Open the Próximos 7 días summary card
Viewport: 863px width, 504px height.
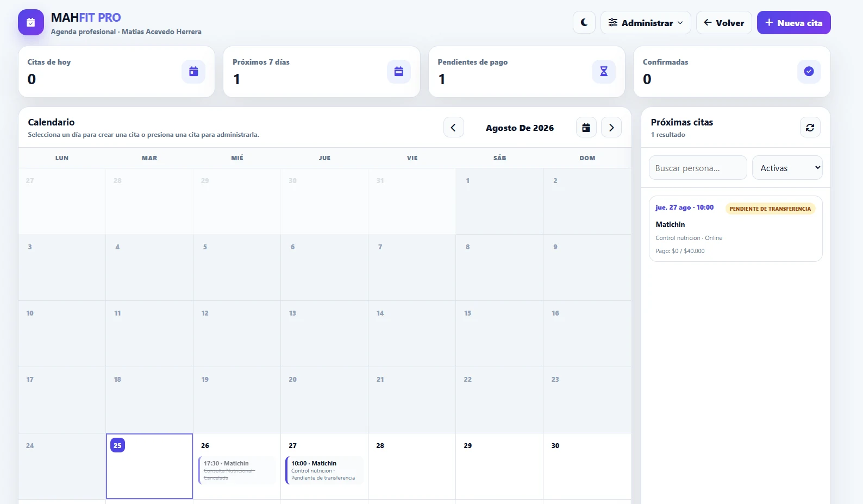click(x=322, y=72)
